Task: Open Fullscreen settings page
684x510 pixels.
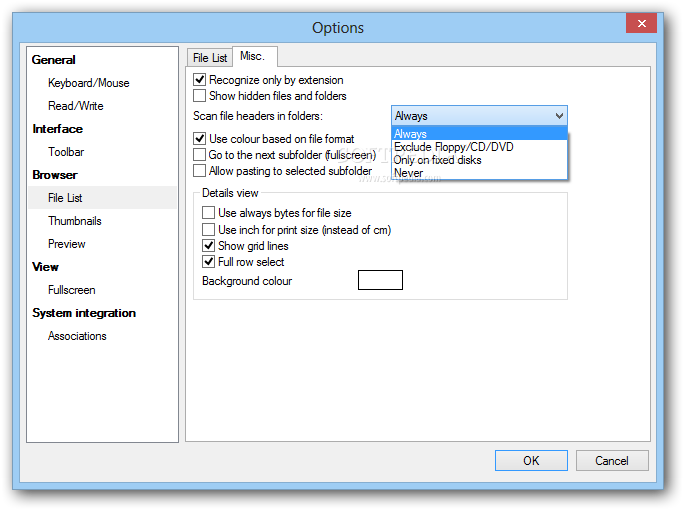Action: pos(72,290)
